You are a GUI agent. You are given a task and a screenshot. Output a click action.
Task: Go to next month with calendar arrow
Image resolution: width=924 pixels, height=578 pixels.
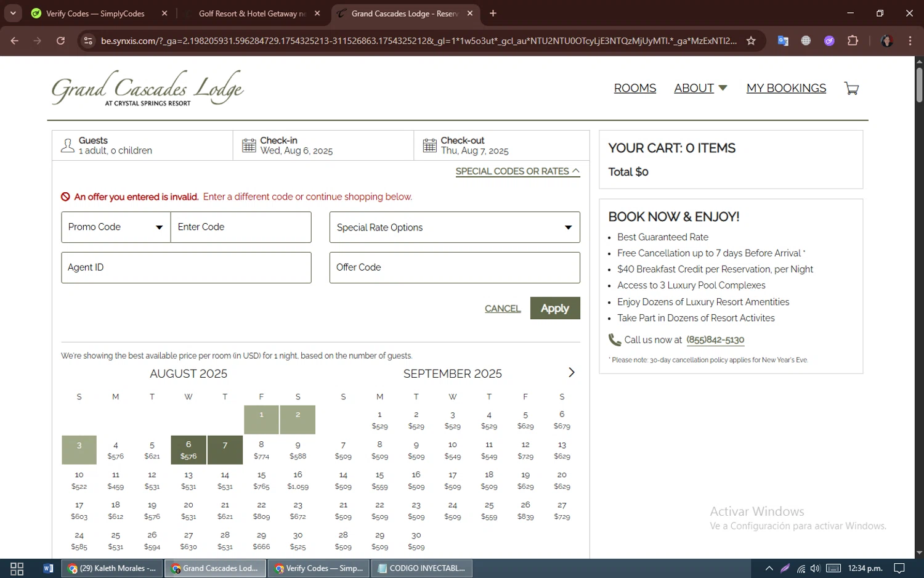click(x=572, y=372)
